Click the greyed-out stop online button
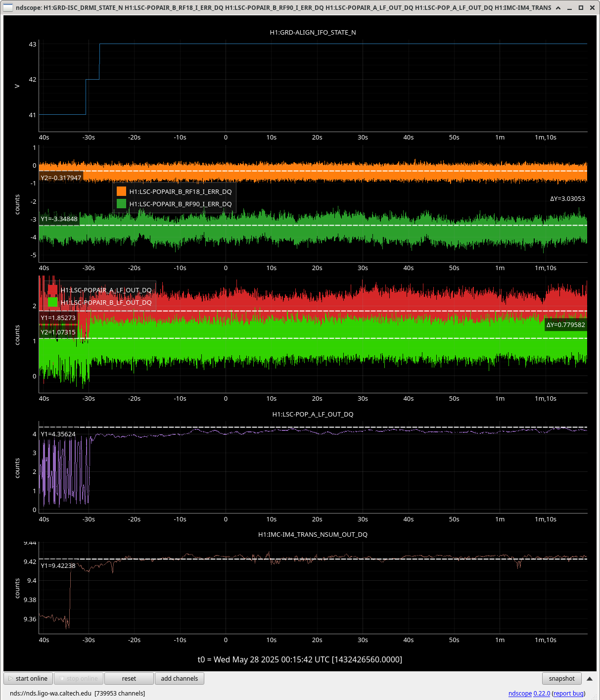Image resolution: width=600 pixels, height=700 pixels. [x=79, y=678]
